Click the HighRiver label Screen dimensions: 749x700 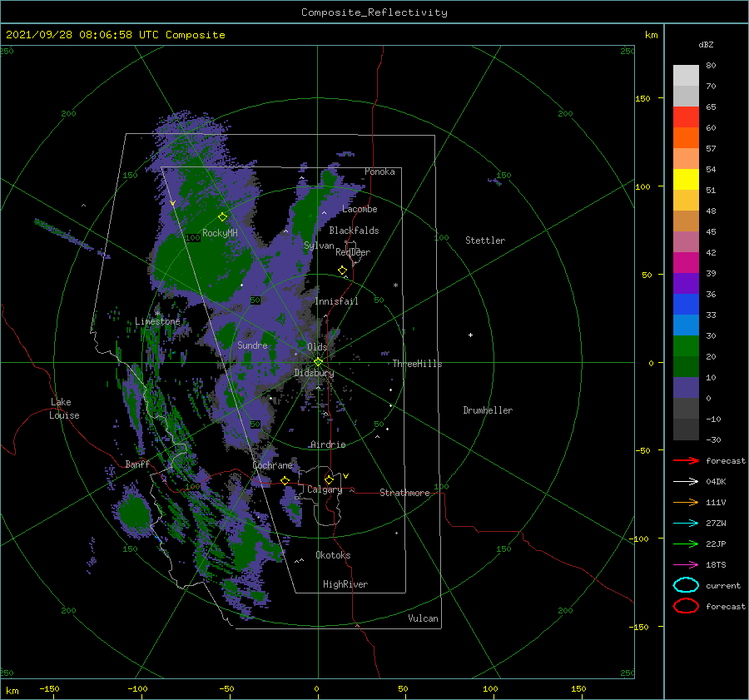345,584
